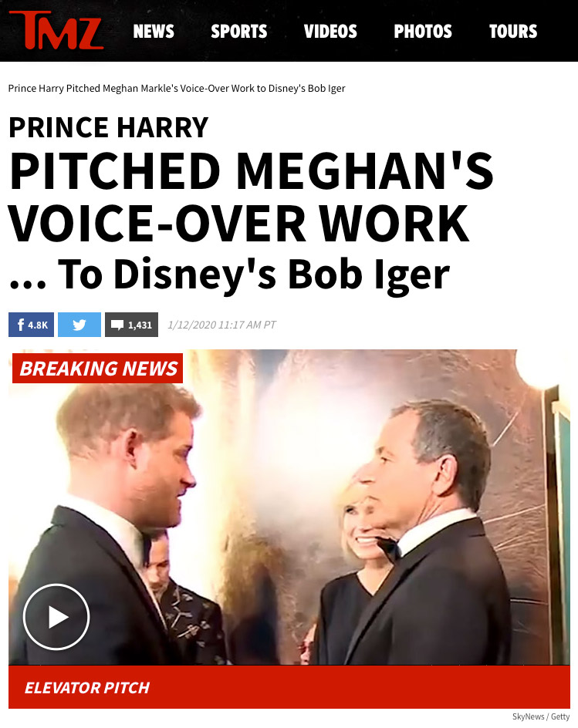The height and width of the screenshot is (728, 578).
Task: Click the SkyNews / Getty photo credit
Action: [x=541, y=716]
